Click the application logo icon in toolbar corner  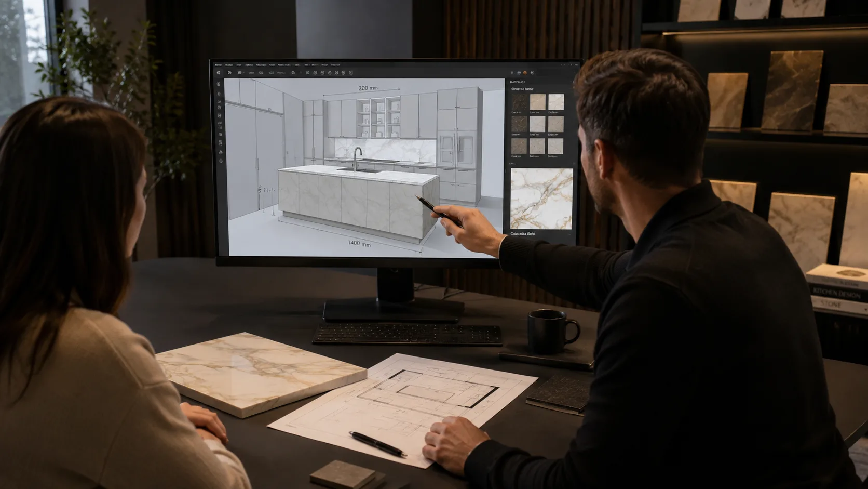coord(219,73)
